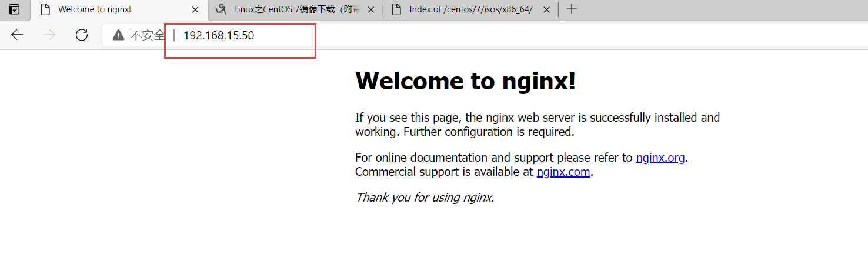The height and width of the screenshot is (264, 868).
Task: Close the Index of /centos/7/isos tab
Action: pyautogui.click(x=547, y=9)
